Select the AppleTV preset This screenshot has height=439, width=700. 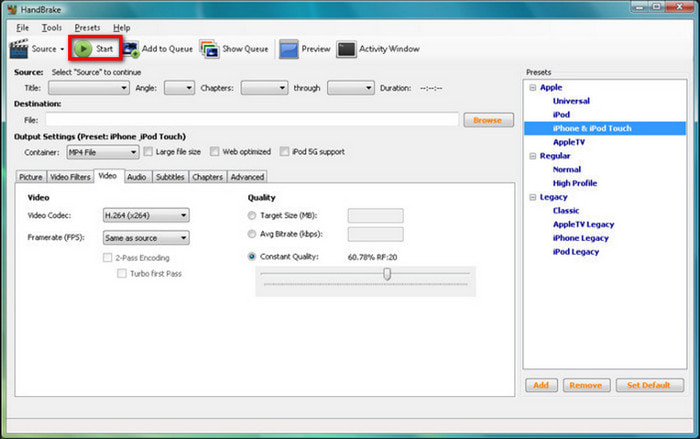(569, 142)
